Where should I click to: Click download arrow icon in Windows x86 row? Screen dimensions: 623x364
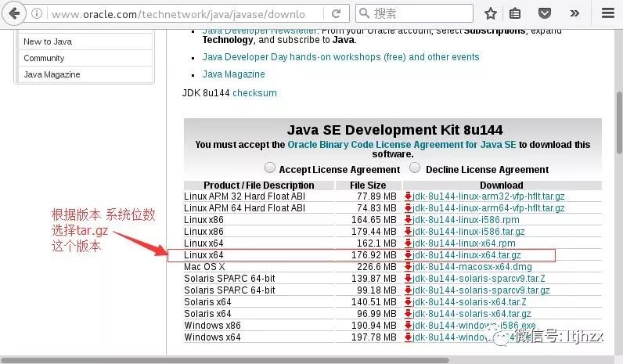(x=408, y=325)
